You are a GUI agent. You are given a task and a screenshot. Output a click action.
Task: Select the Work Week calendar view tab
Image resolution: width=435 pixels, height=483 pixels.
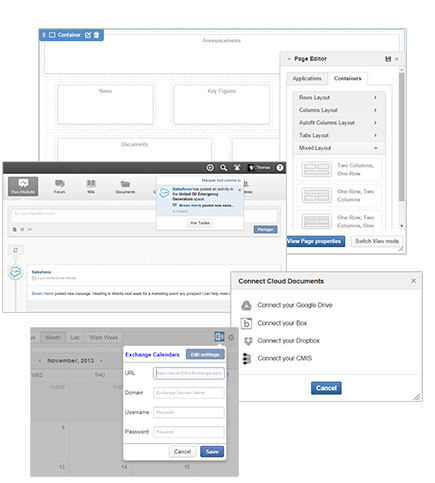click(104, 338)
